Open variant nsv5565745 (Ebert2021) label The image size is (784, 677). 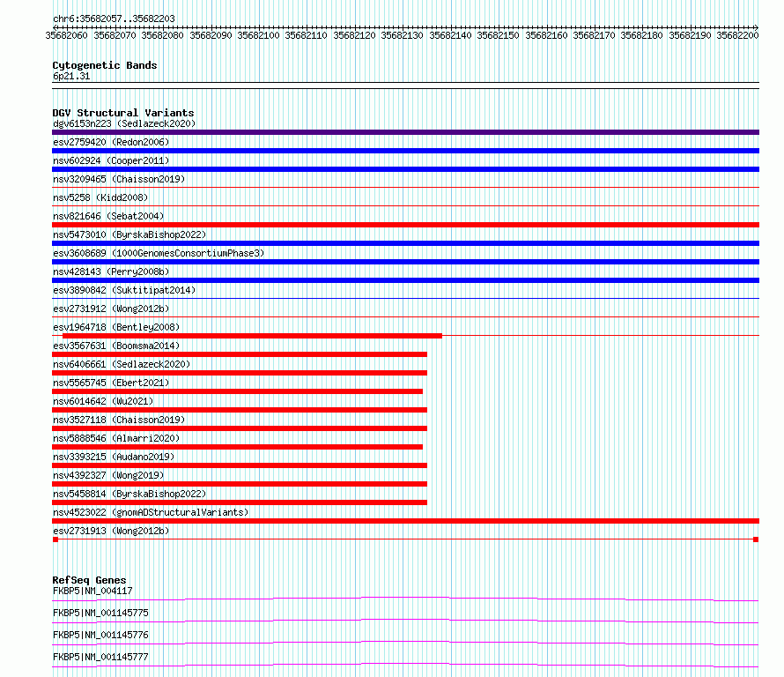111,383
